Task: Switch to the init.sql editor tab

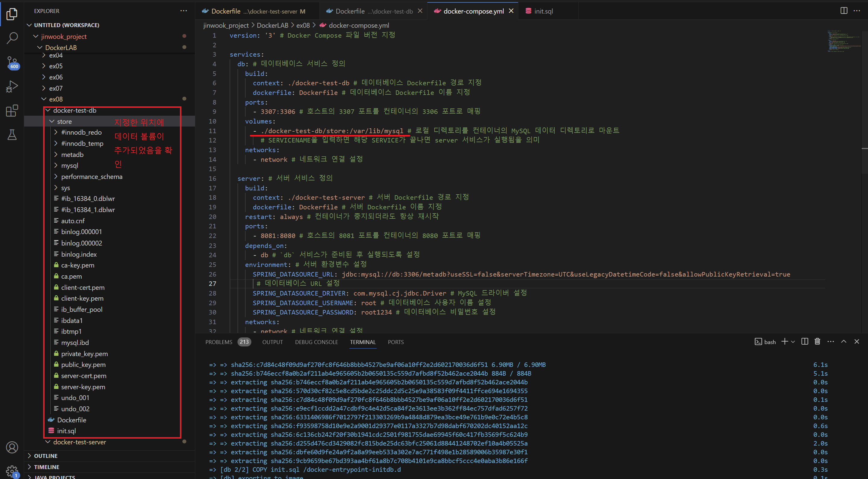Action: click(x=542, y=11)
